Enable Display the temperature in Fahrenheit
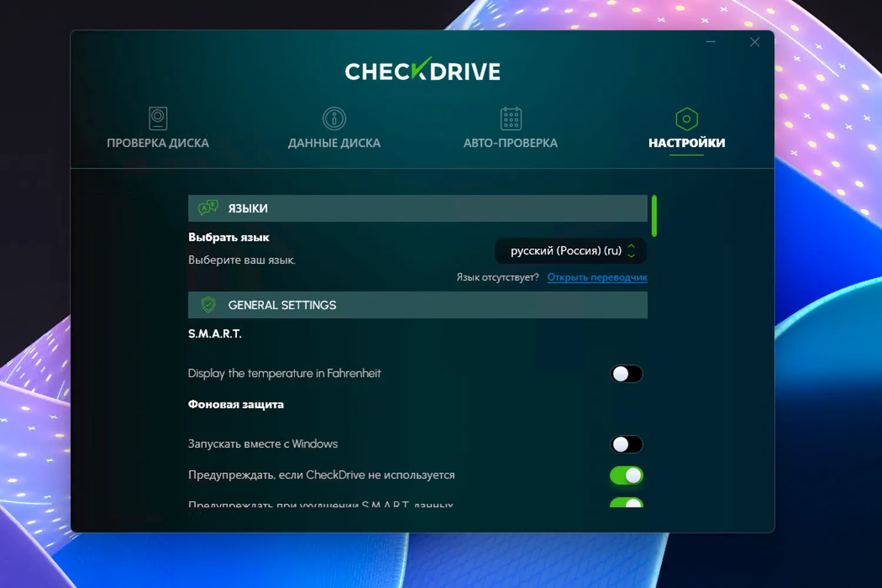Screen dimensions: 882x588 tap(626, 373)
